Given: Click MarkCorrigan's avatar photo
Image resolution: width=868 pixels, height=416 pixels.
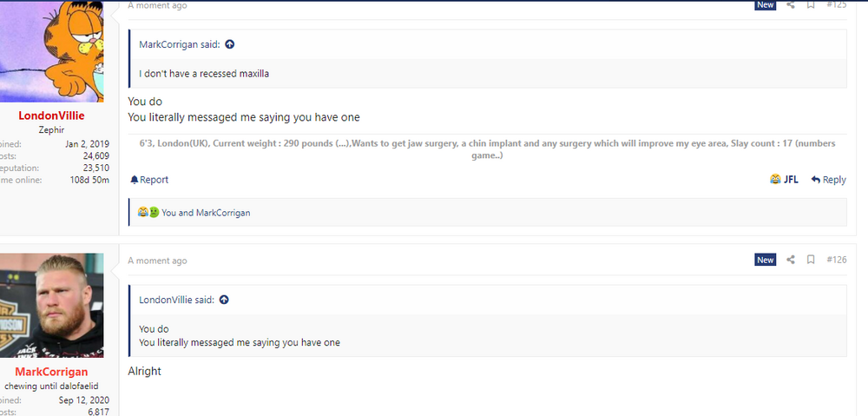Looking at the screenshot, I should 52,305.
